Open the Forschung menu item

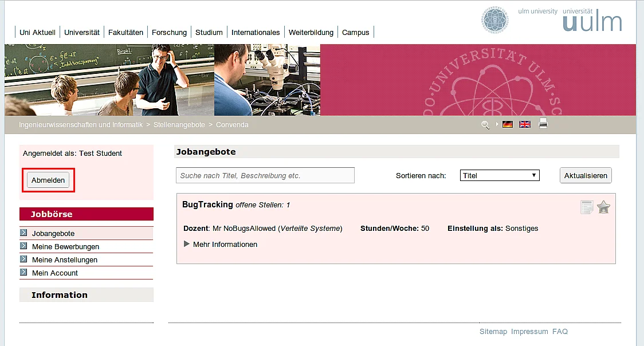click(x=169, y=33)
